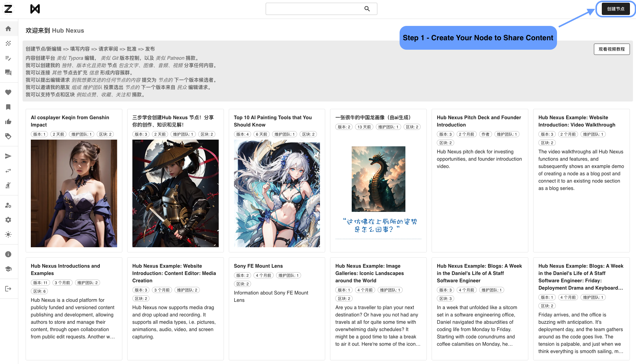636x364 pixels.
Task: Open the edit note list icon
Action: (8, 58)
